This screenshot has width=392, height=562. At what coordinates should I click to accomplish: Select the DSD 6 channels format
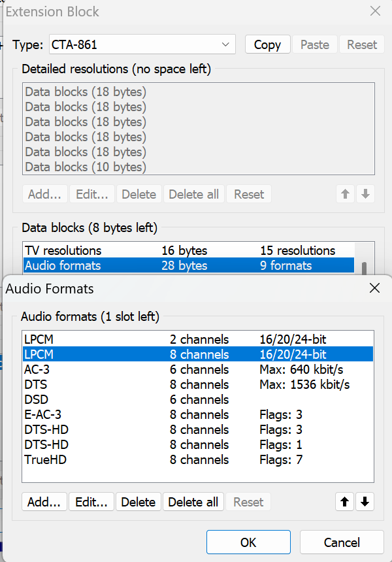tap(196, 399)
